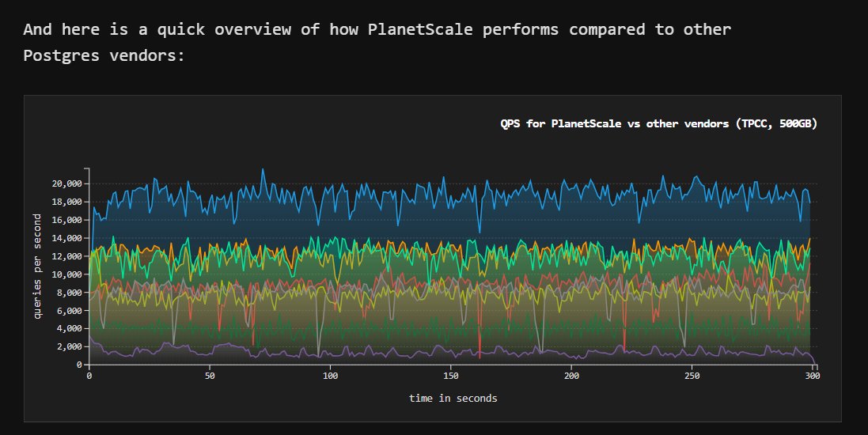Click the 200 x-axis tick label
This screenshot has height=435, width=868.
[571, 376]
